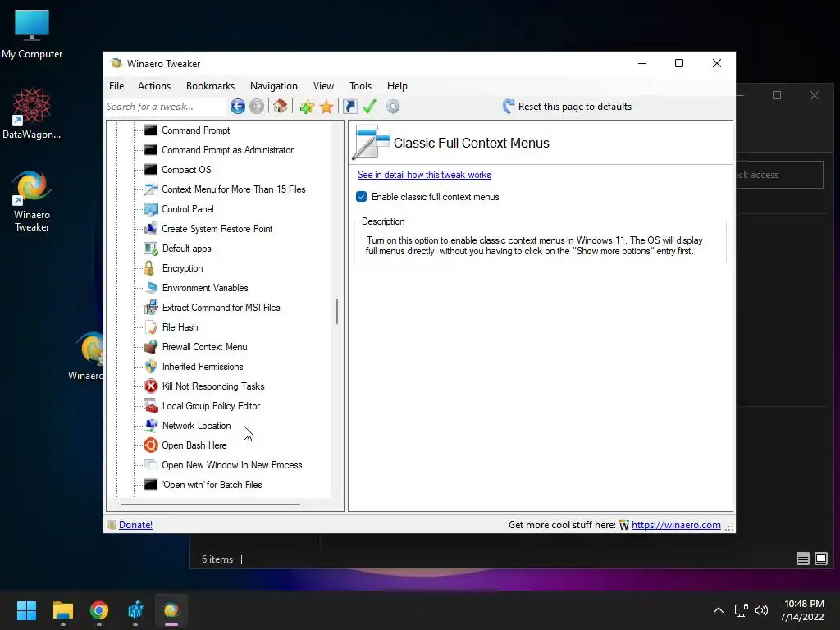Open the Help menu
840x630 pixels.
pos(397,85)
